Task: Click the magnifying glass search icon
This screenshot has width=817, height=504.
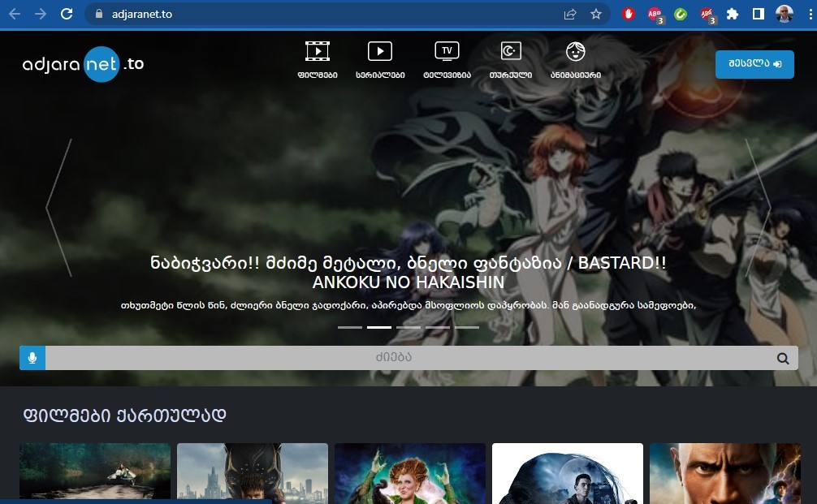Action: pos(783,358)
